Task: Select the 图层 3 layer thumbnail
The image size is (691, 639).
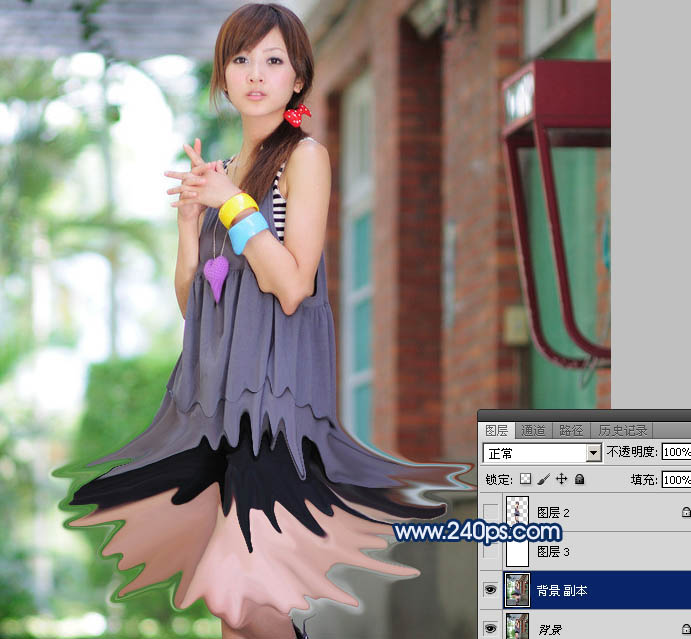Action: [517, 551]
